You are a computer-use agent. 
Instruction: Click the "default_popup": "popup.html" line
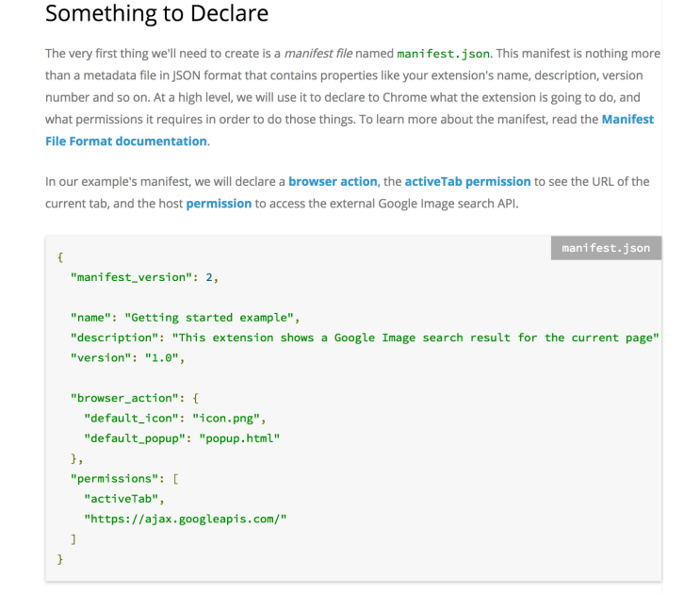[182, 438]
